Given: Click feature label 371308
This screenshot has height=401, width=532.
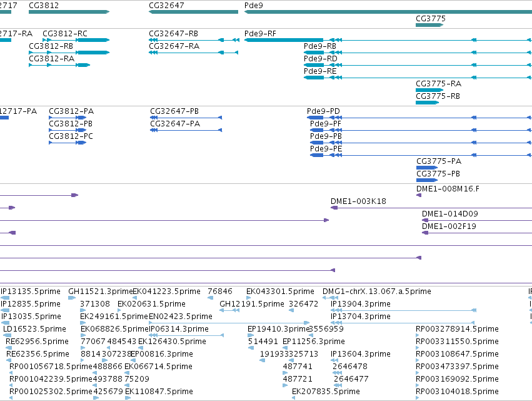Looking at the screenshot, I should 95,304.
